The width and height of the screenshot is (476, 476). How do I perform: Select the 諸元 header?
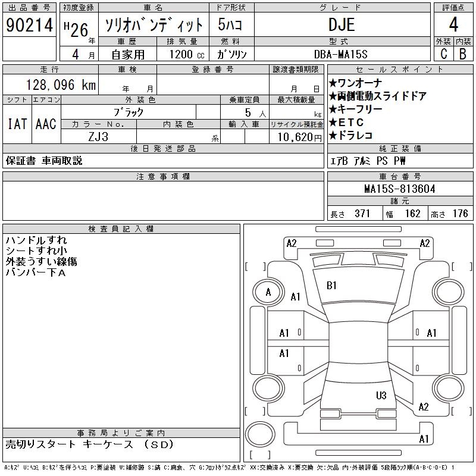pos(400,201)
